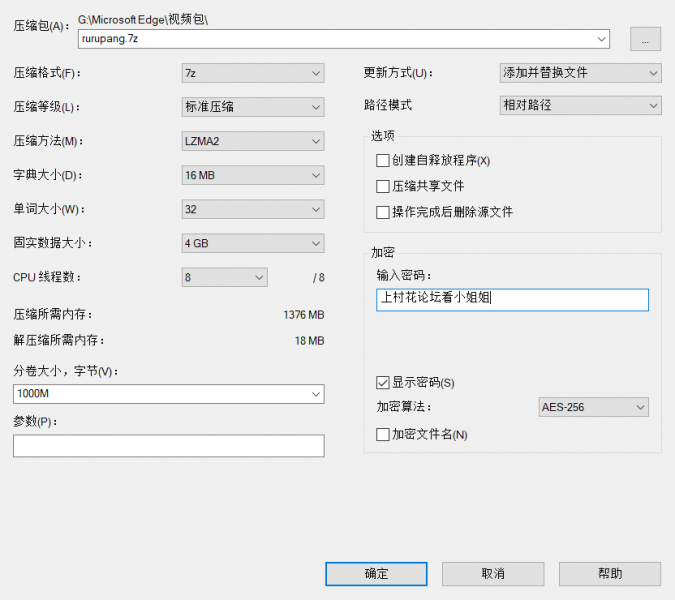Check the 压缩共享文件 option
The width and height of the screenshot is (675, 600).
pos(383,186)
